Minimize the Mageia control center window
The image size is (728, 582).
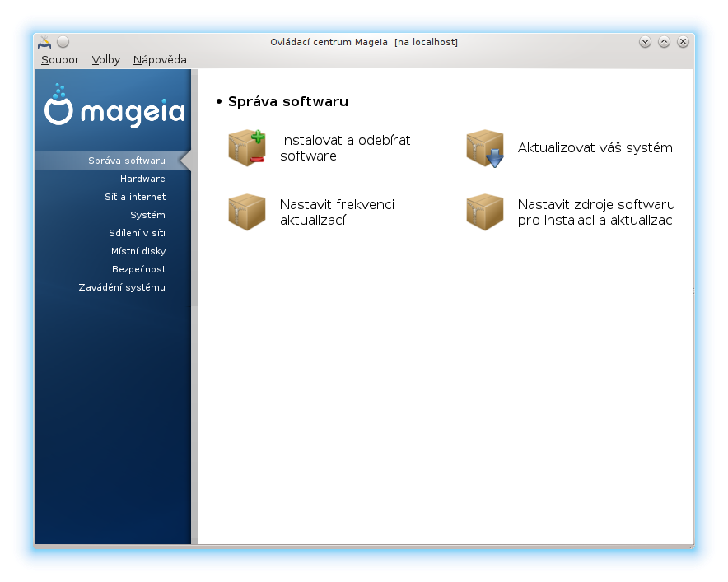pyautogui.click(x=645, y=42)
